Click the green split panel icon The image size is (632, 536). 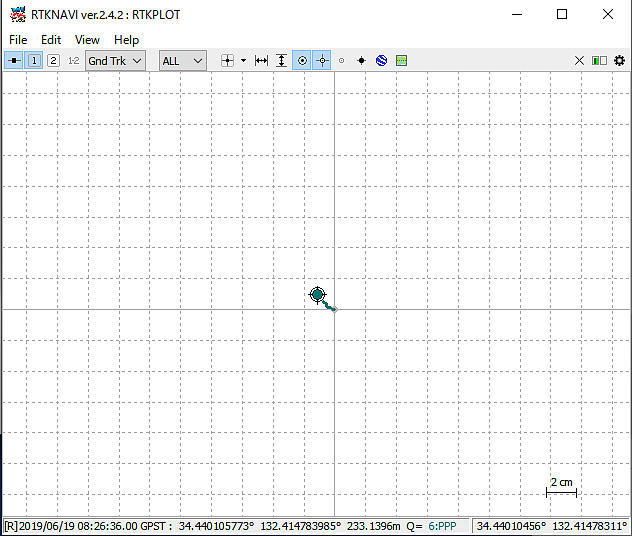pyautogui.click(x=599, y=61)
